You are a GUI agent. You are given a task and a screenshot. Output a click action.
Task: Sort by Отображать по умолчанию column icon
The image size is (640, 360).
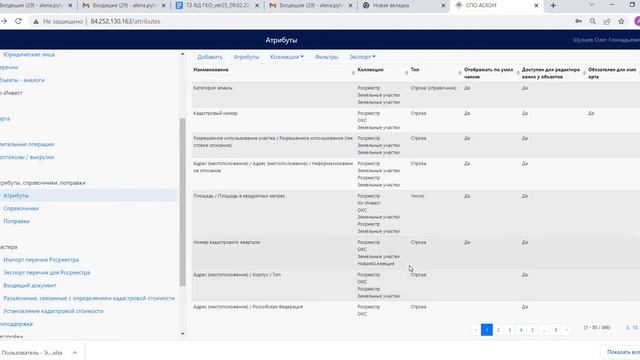[x=518, y=73]
